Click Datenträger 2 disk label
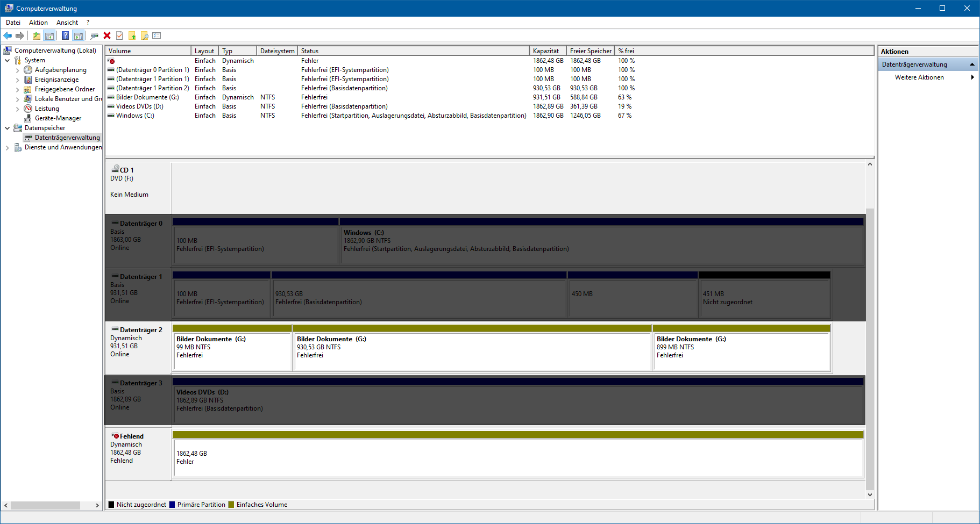Image resolution: width=980 pixels, height=524 pixels. 138,347
